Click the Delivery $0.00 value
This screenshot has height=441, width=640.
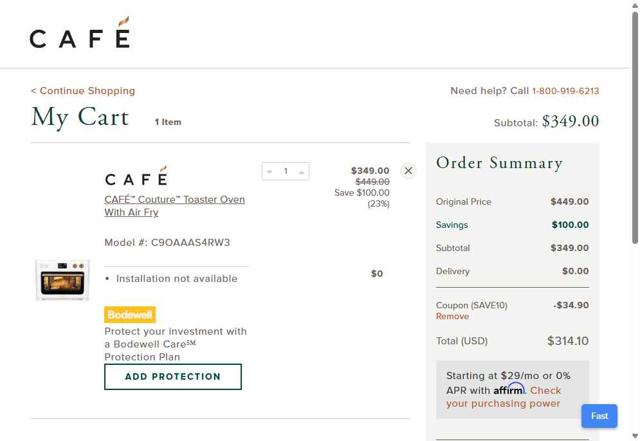[x=576, y=271]
